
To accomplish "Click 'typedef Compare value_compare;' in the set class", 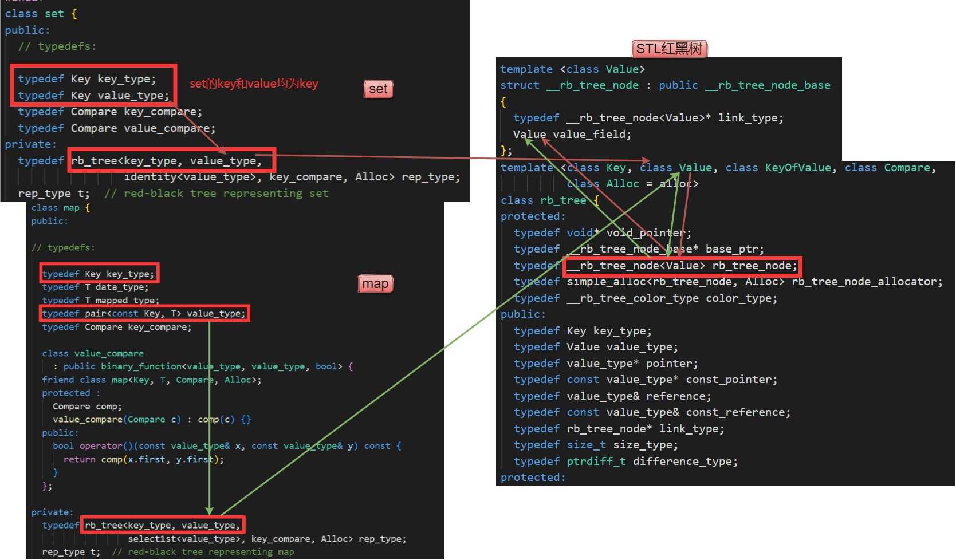I will pyautogui.click(x=116, y=128).
